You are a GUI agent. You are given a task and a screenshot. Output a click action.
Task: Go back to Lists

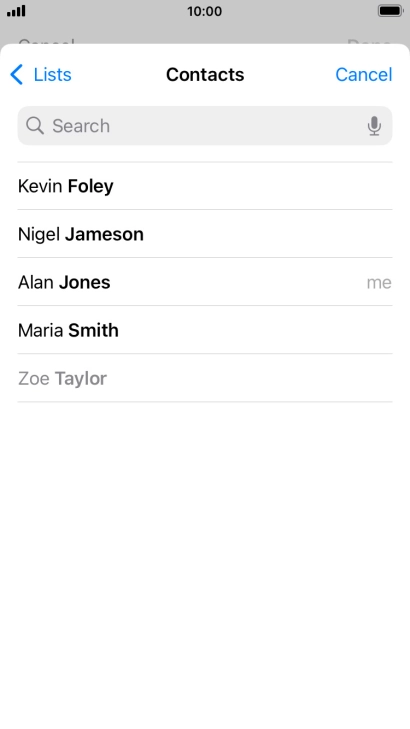(41, 74)
